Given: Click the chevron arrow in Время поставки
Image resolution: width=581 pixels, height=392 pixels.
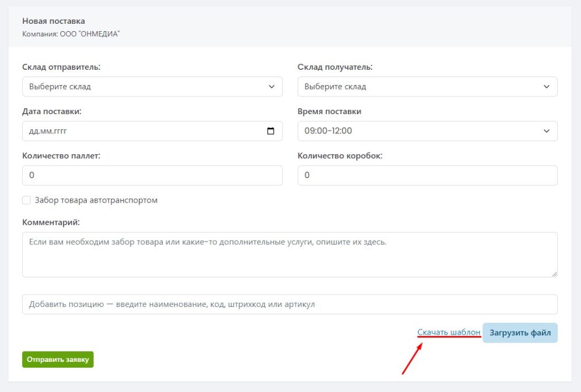Looking at the screenshot, I should (546, 131).
